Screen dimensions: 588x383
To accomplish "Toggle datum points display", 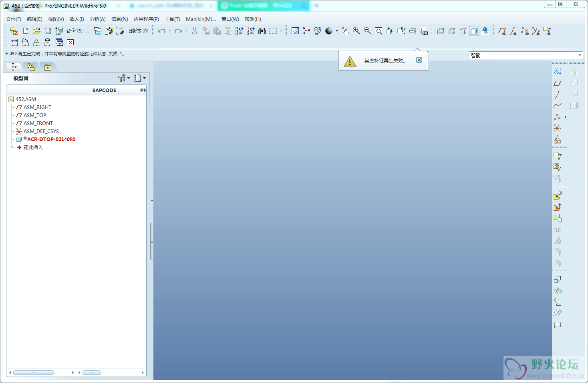I will click(525, 31).
